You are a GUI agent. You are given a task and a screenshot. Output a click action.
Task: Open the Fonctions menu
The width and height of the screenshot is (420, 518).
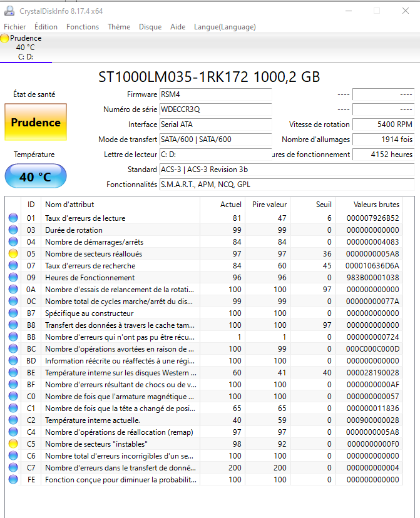click(83, 27)
